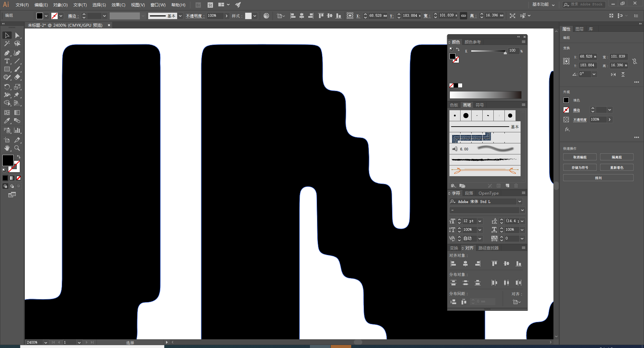Open the 效果(C) menu
Viewport: 644px width, 348px height.
coord(118,5)
